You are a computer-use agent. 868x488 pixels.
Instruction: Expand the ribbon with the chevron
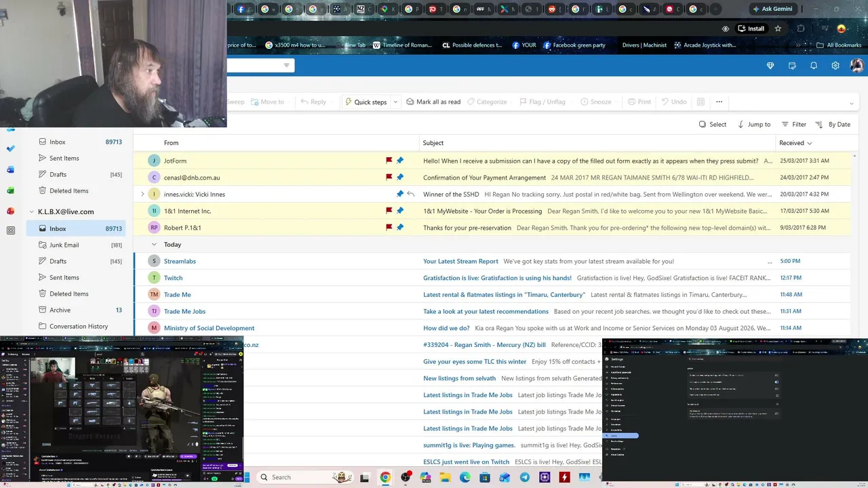[851, 103]
